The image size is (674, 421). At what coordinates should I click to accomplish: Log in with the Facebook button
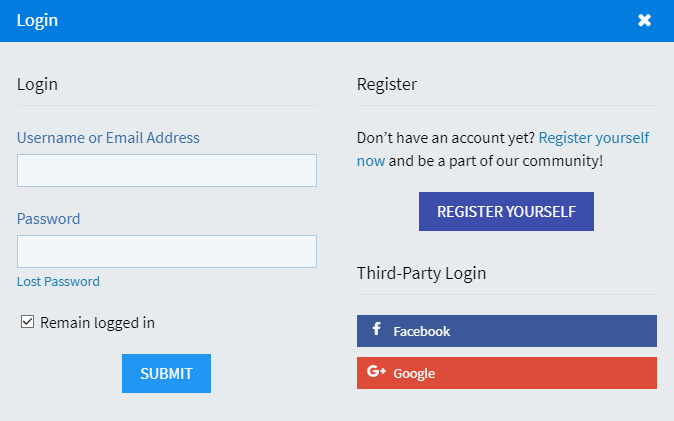[507, 331]
